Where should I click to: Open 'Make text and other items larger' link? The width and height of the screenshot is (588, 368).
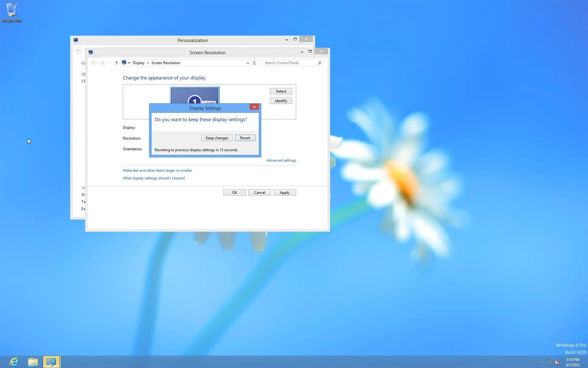(157, 171)
